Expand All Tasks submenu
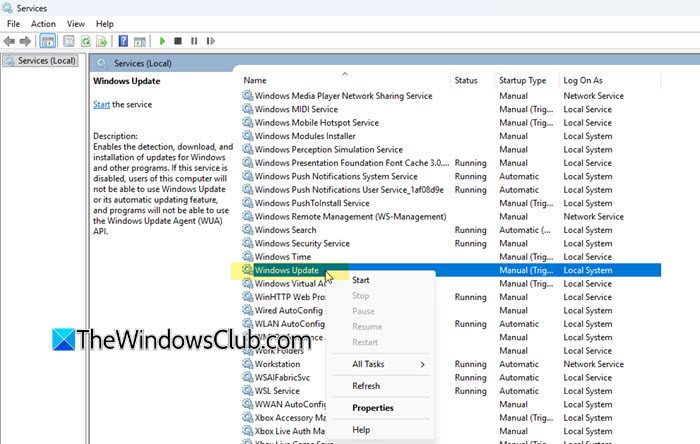Viewport: 700px width, 444px height. coord(381,364)
